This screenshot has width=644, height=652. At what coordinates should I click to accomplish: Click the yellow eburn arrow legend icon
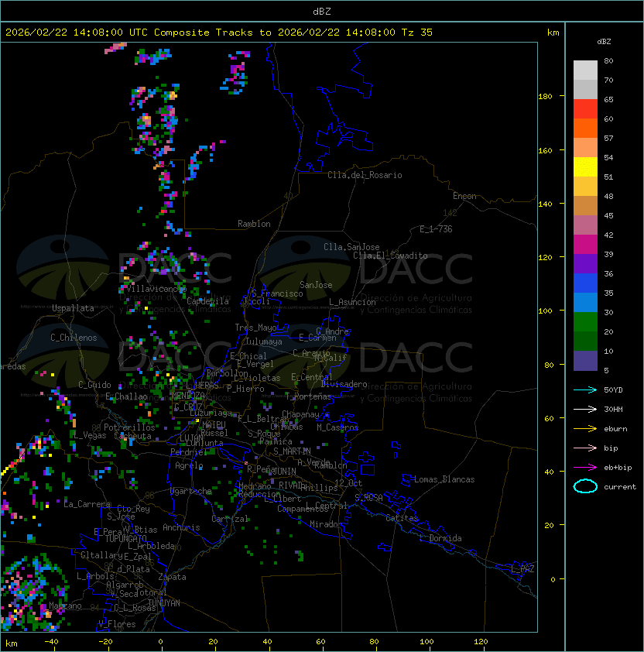click(x=585, y=429)
